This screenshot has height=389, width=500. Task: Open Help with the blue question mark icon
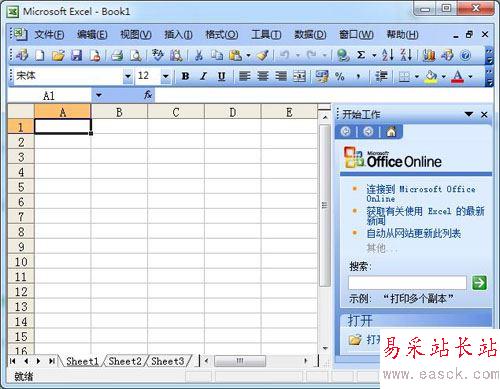pyautogui.click(x=465, y=55)
